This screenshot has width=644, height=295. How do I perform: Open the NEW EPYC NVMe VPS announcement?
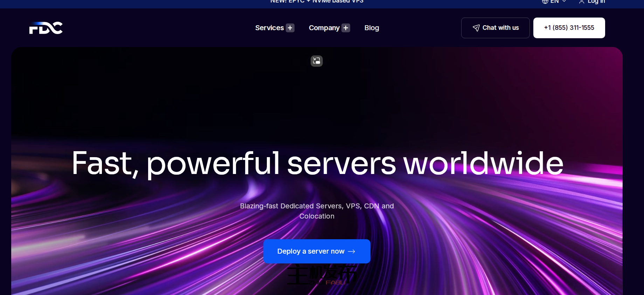click(x=317, y=2)
